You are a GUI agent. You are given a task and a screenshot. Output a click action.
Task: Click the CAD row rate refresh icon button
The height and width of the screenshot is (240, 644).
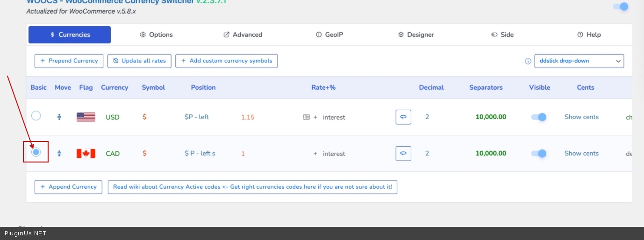pos(403,153)
